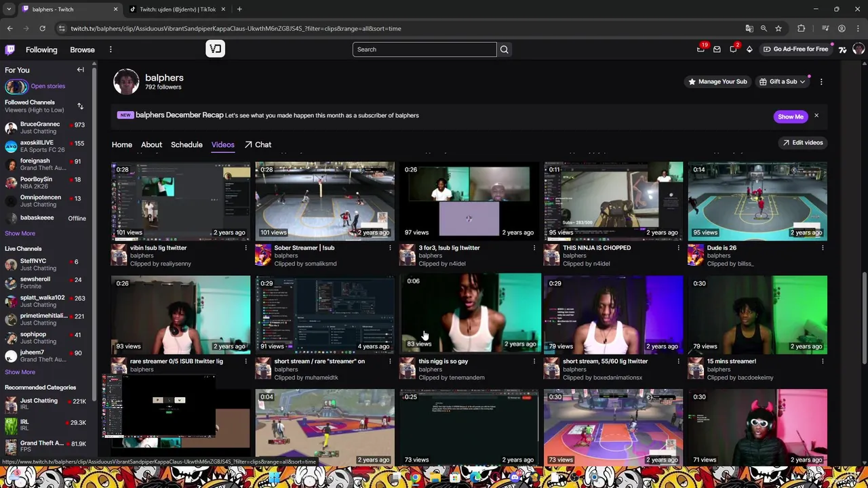Play the 'Dude is 26' clip thumbnail
Image resolution: width=868 pixels, height=488 pixels.
pyautogui.click(x=757, y=201)
